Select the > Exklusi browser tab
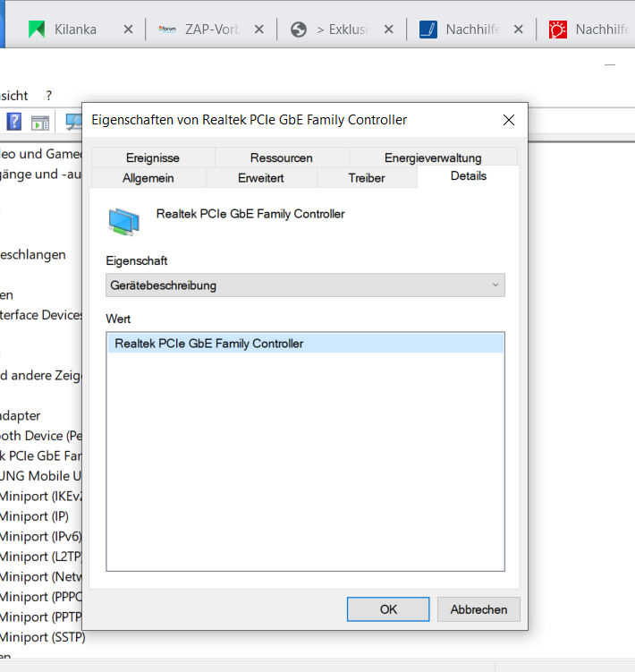The width and height of the screenshot is (635, 672). [343, 30]
